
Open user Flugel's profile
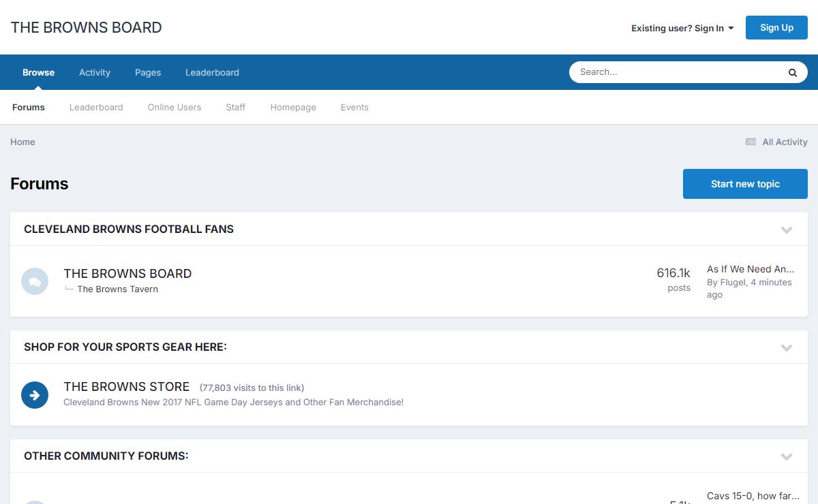click(x=733, y=282)
